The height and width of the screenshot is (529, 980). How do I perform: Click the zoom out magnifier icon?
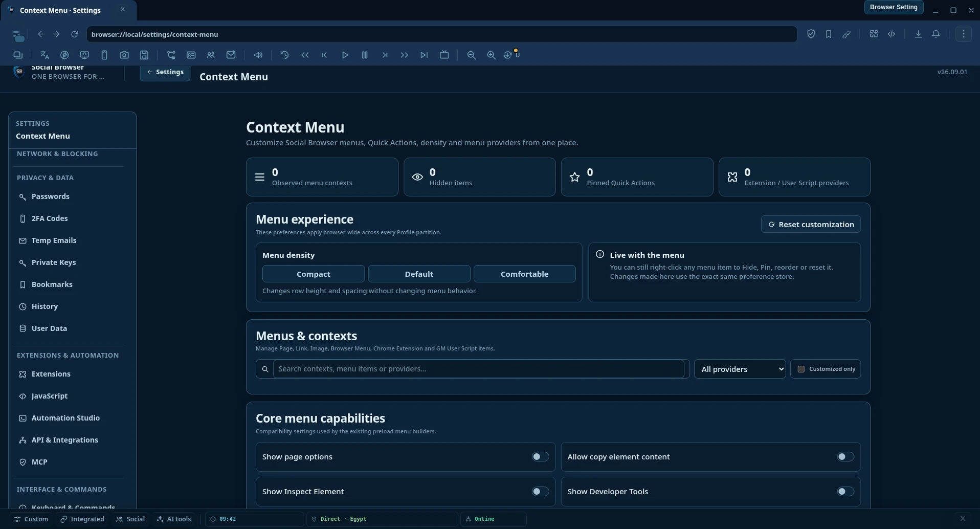pyautogui.click(x=472, y=55)
